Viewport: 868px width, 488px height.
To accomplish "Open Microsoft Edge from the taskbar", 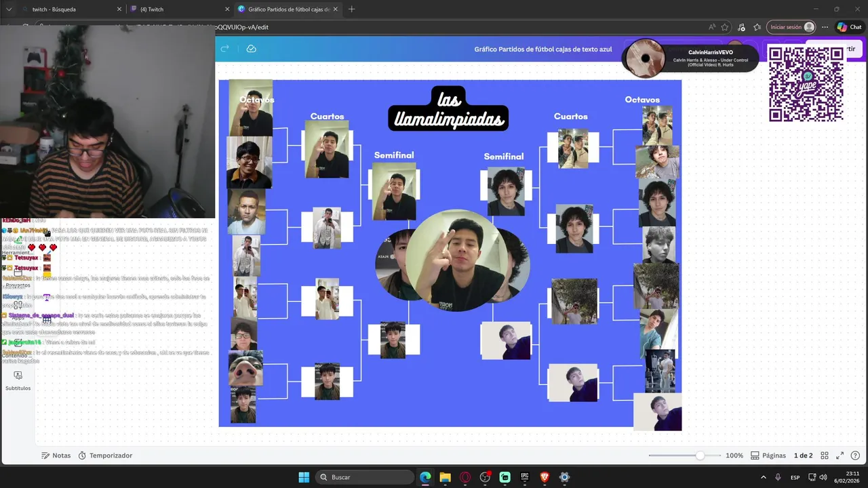I will tap(425, 477).
